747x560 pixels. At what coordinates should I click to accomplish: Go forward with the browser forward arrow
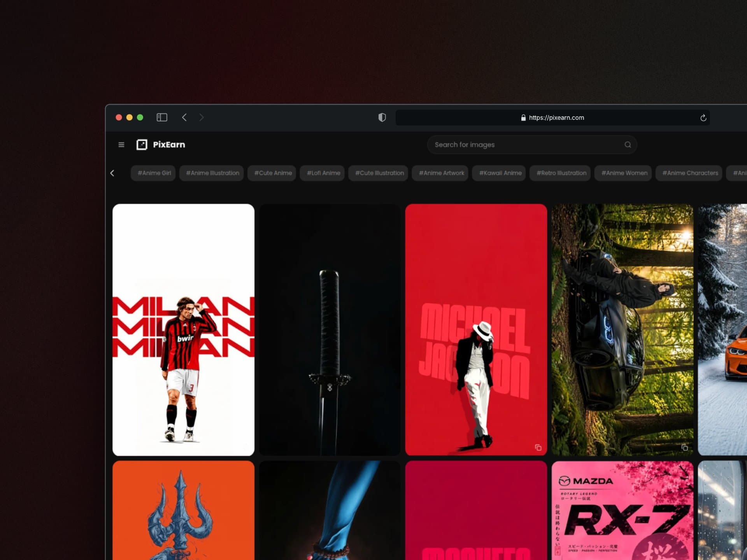201,117
